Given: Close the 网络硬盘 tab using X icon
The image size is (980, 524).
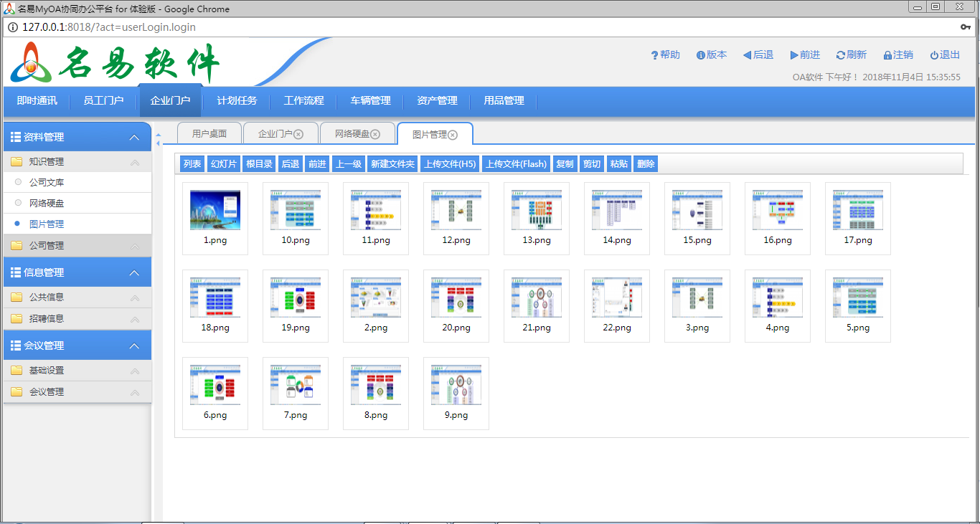Looking at the screenshot, I should pyautogui.click(x=375, y=134).
